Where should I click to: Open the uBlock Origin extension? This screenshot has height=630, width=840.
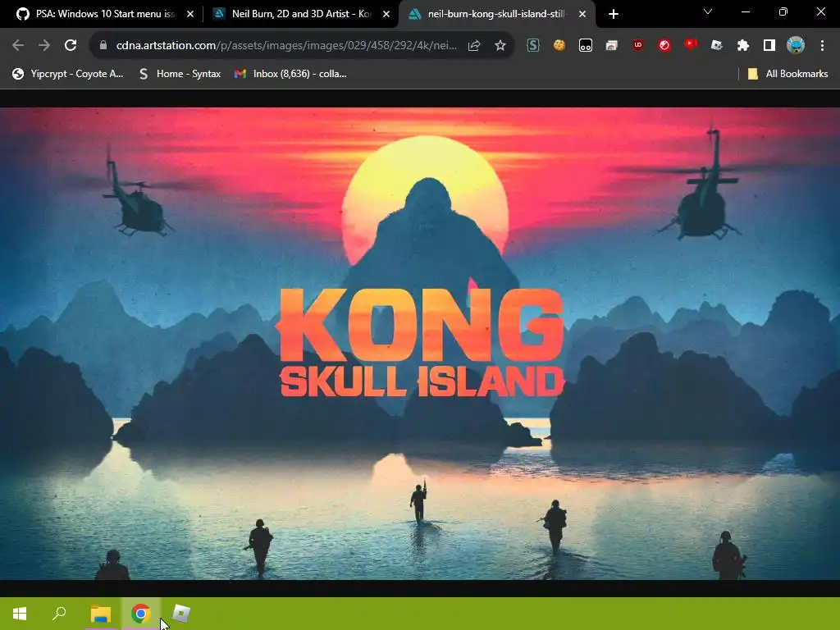pos(638,46)
